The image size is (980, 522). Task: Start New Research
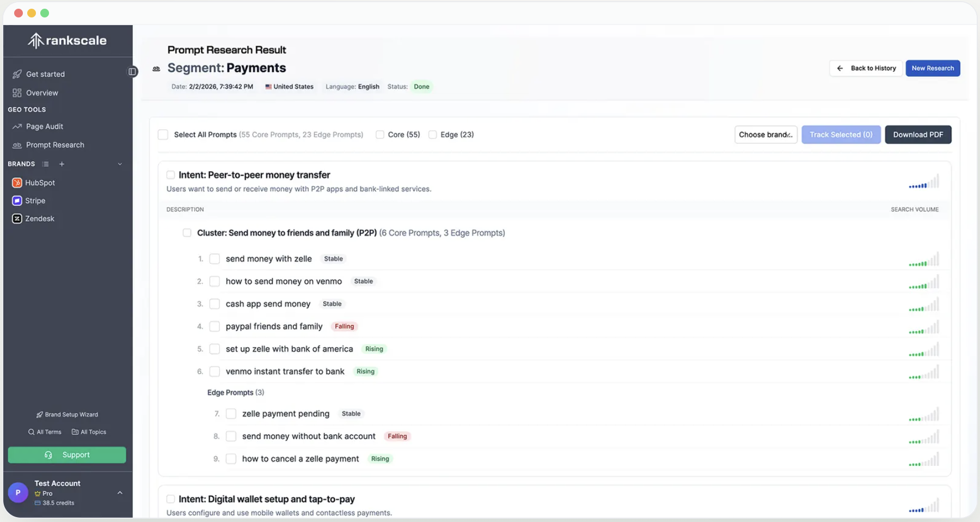[933, 68]
